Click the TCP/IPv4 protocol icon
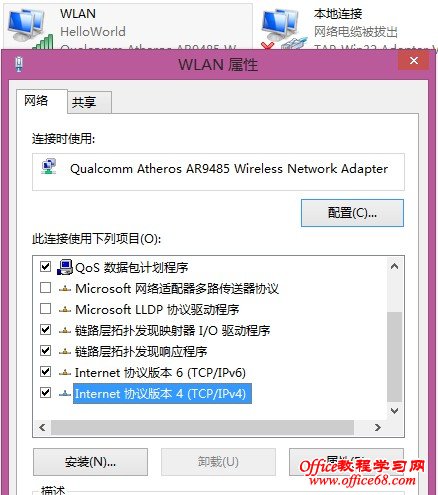Screen dimensions: 438x495 [x=65, y=394]
